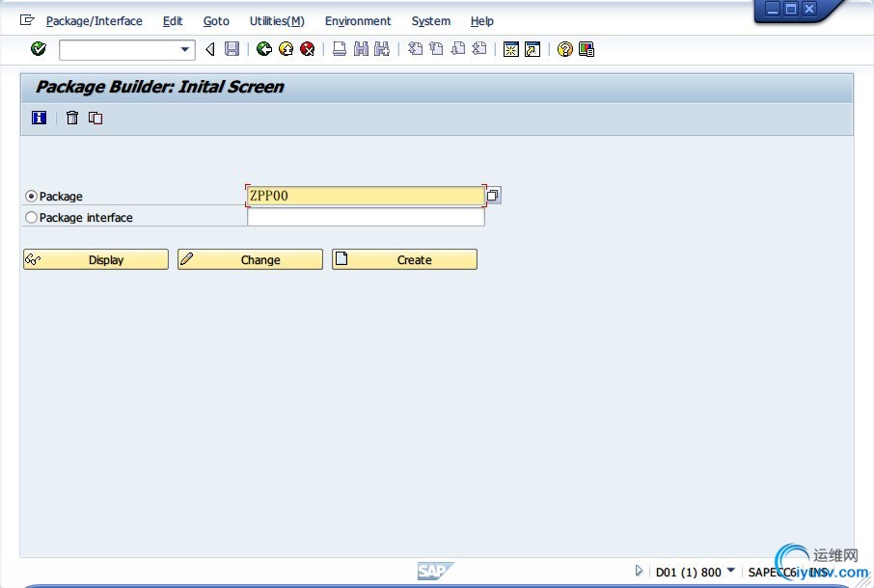The width and height of the screenshot is (874, 588).
Task: Click the Package interface input field
Action: (366, 217)
